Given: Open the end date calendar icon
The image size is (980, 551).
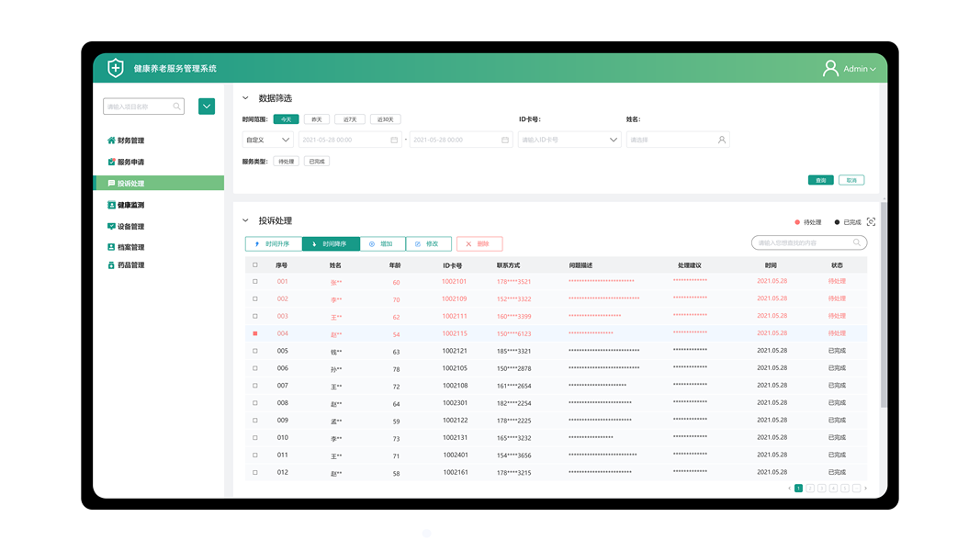Looking at the screenshot, I should (505, 140).
